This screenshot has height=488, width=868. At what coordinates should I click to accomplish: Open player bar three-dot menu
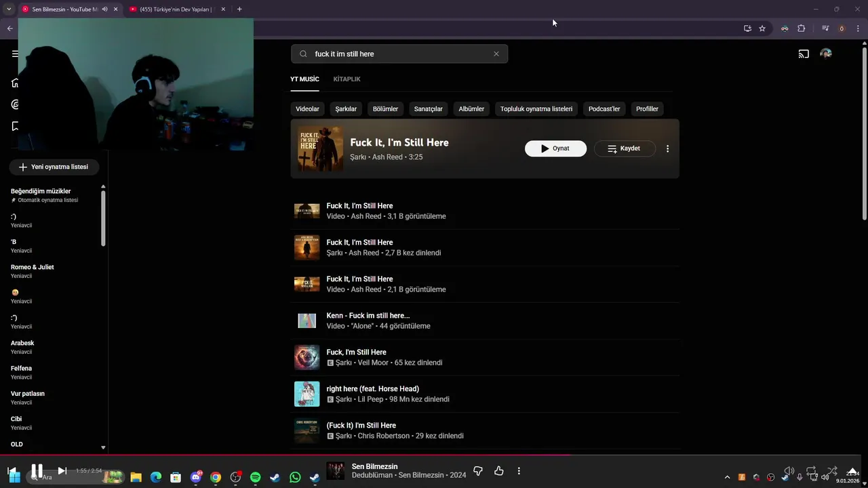point(519,471)
